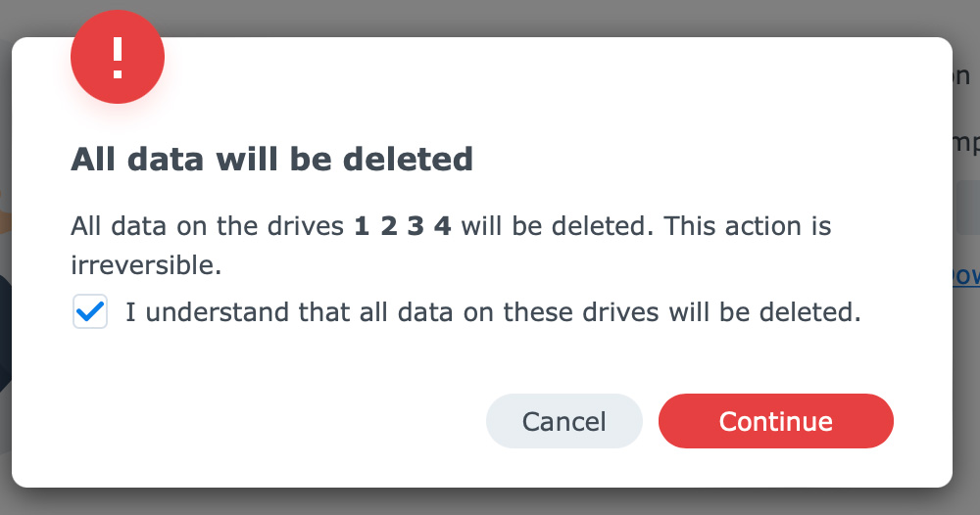
Task: Click the dark illustration shape at the left edge
Action: [x=4, y=333]
